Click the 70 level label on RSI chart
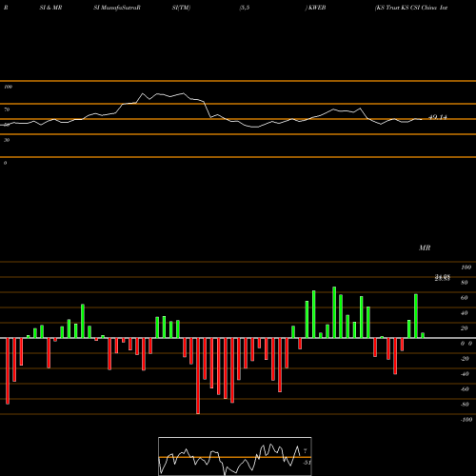This screenshot has width=476, height=476. [7, 109]
